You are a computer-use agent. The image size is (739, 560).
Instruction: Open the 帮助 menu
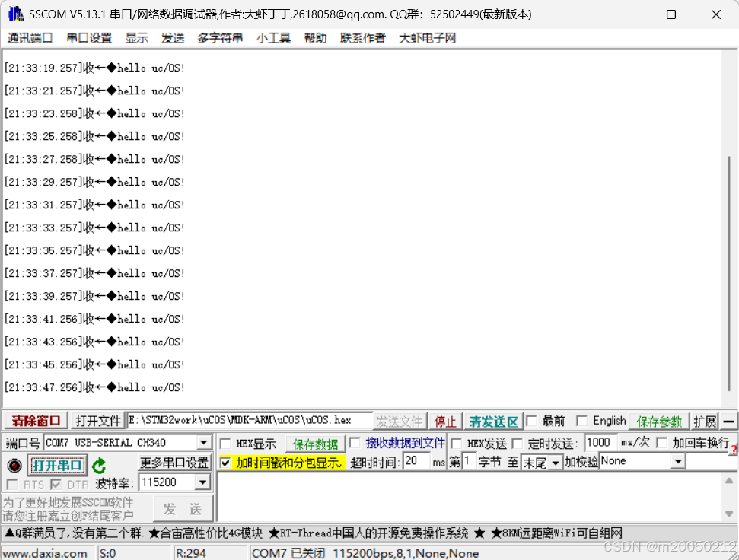coord(315,38)
